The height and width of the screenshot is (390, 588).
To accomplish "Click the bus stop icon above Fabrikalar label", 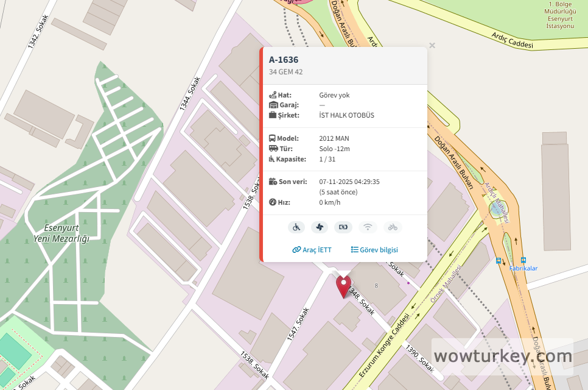I will [x=523, y=260].
